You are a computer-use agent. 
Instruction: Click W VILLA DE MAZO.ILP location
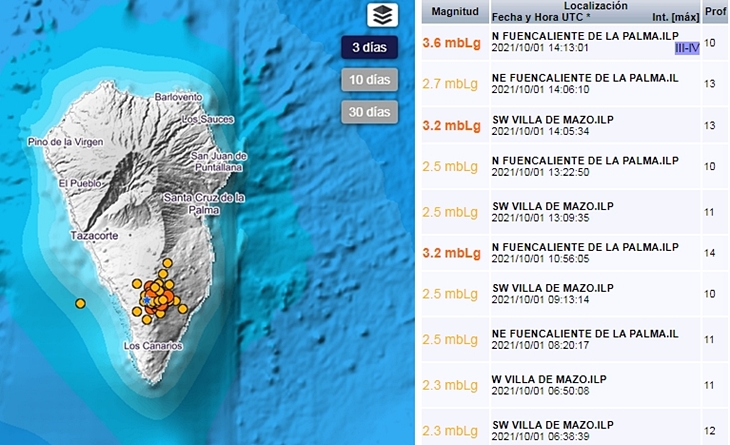pos(549,379)
